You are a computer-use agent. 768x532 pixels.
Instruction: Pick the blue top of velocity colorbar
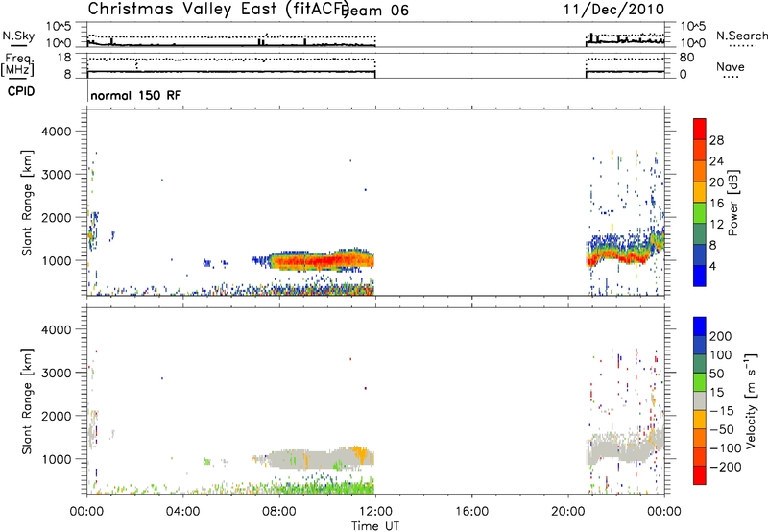click(x=700, y=326)
